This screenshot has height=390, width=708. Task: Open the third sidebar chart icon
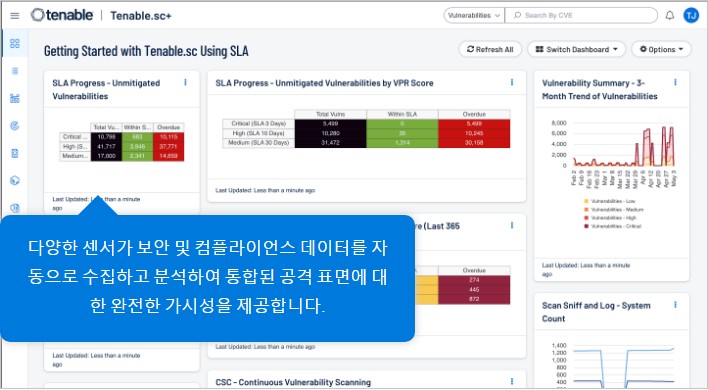pyautogui.click(x=15, y=98)
